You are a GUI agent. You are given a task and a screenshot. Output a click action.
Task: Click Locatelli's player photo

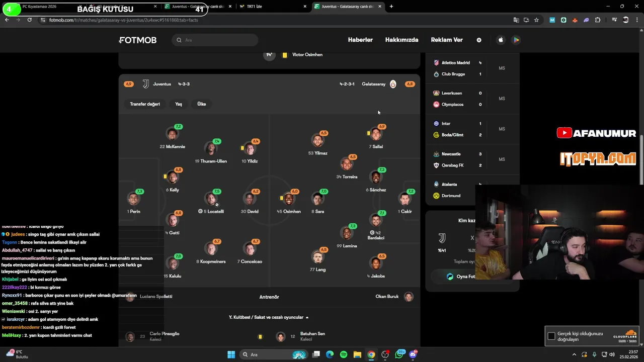[x=212, y=199]
